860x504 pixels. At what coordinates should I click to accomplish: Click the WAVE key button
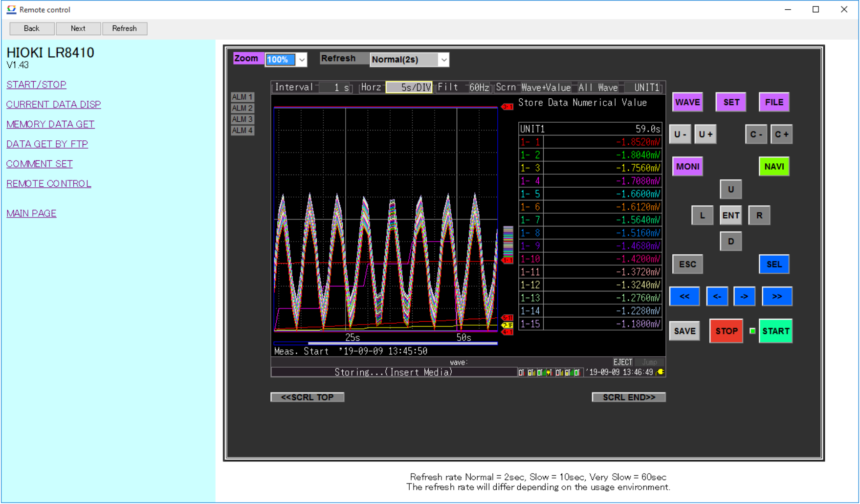coord(687,102)
